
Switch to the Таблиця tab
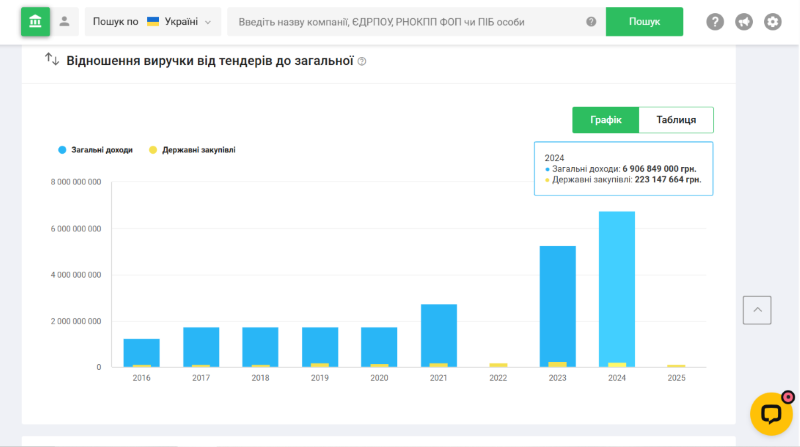point(676,120)
